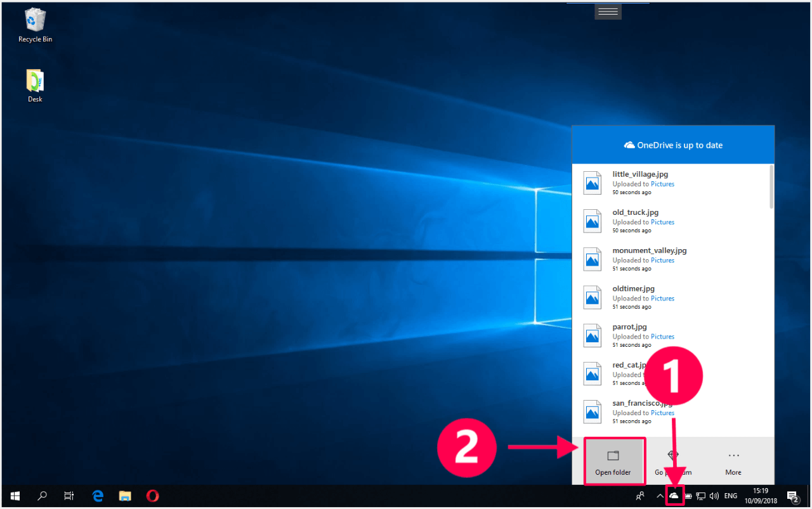This screenshot has height=509, width=812.
Task: Click the taskbar search magnifier
Action: click(x=43, y=496)
